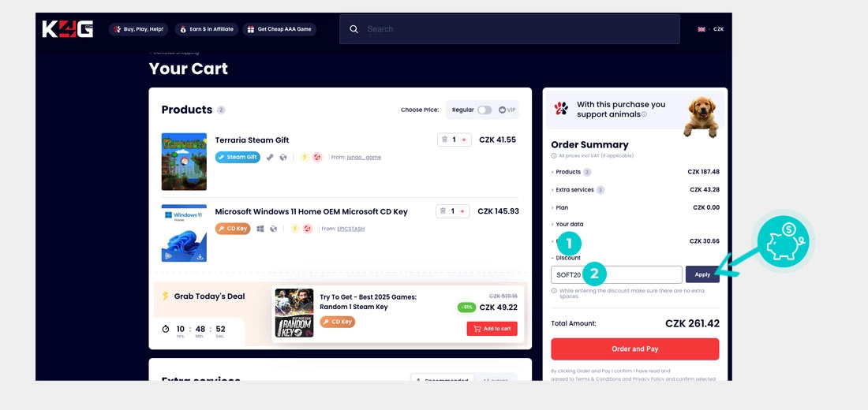Open the language and CZK currency selector
This screenshot has height=410, width=868.
tap(710, 29)
